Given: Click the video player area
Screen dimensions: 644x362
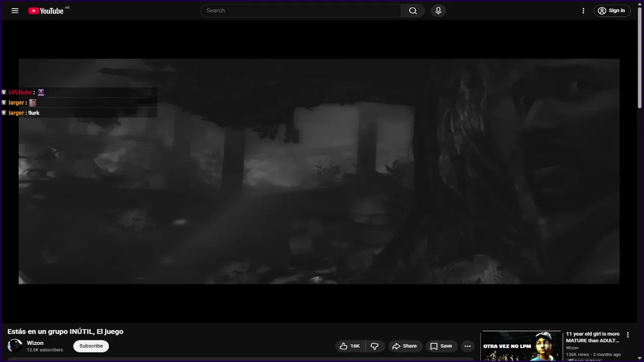Looking at the screenshot, I should (x=319, y=171).
